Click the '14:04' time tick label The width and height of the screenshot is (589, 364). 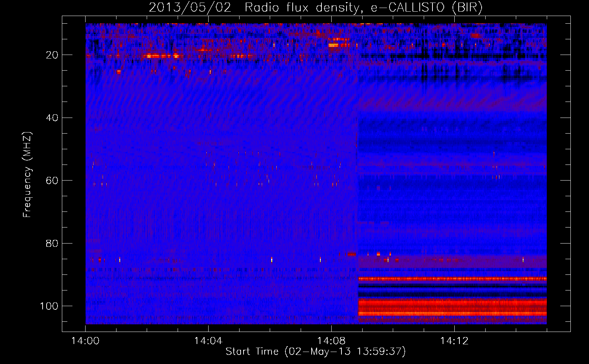(x=208, y=341)
